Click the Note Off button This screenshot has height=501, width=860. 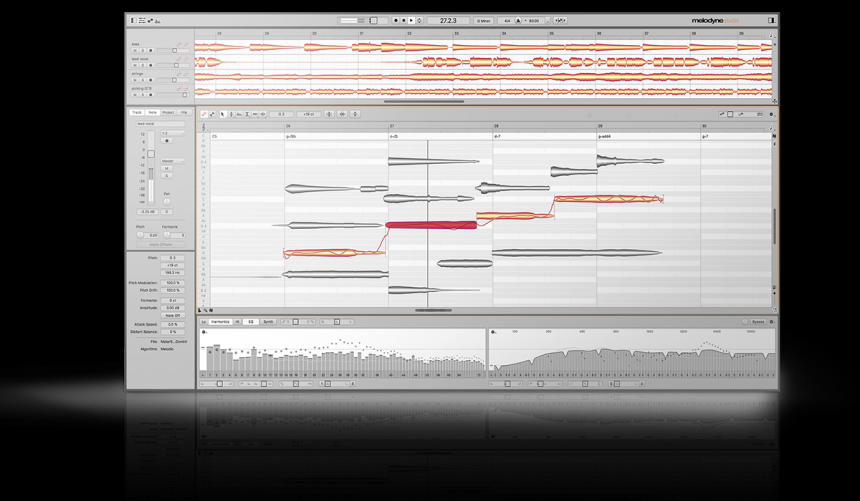click(x=172, y=316)
